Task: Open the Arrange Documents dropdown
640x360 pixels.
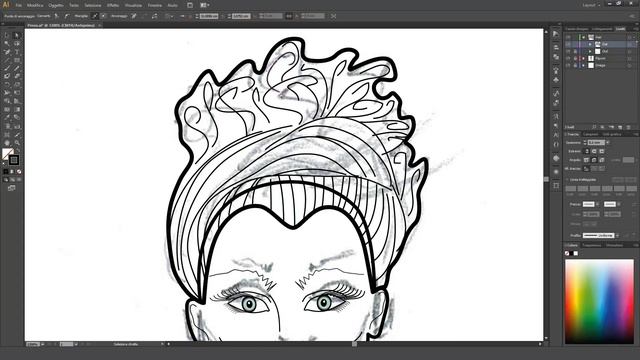Action: [x=205, y=5]
